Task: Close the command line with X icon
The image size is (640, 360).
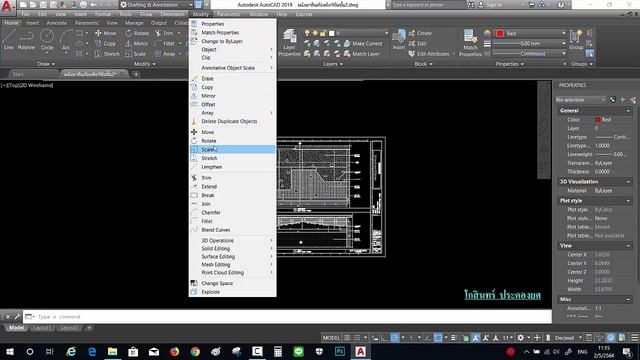Action: click(x=8, y=317)
